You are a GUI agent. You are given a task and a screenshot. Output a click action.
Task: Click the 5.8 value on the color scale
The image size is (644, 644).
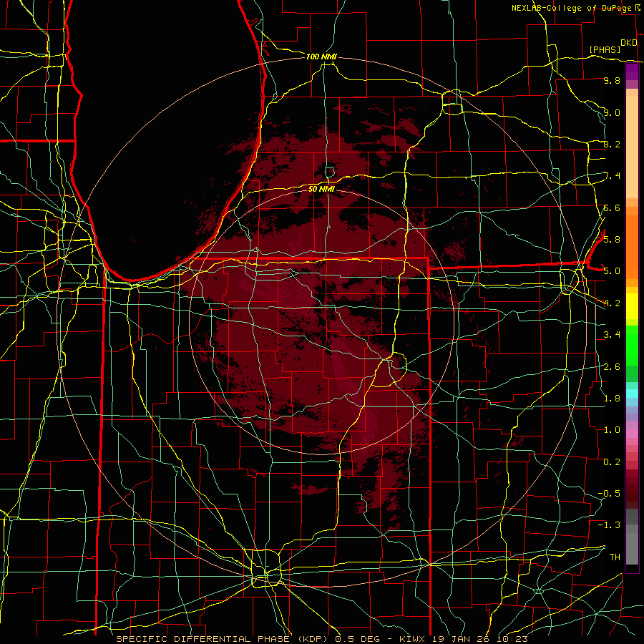point(612,239)
